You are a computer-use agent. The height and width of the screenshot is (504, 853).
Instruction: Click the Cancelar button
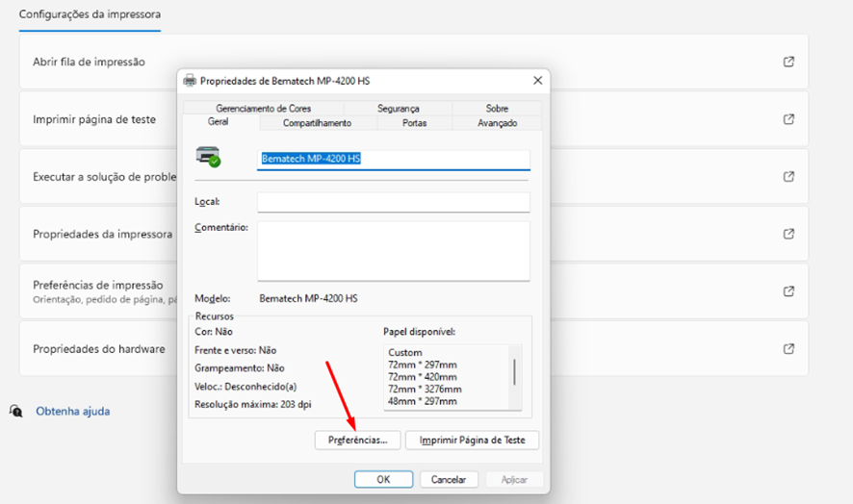[x=449, y=479]
